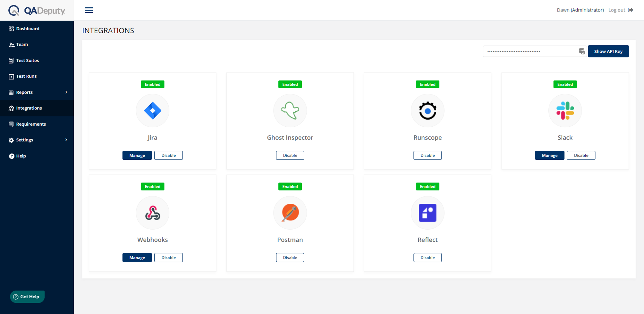The width and height of the screenshot is (644, 314).
Task: Click the Jira diamond logo
Action: [x=153, y=111]
